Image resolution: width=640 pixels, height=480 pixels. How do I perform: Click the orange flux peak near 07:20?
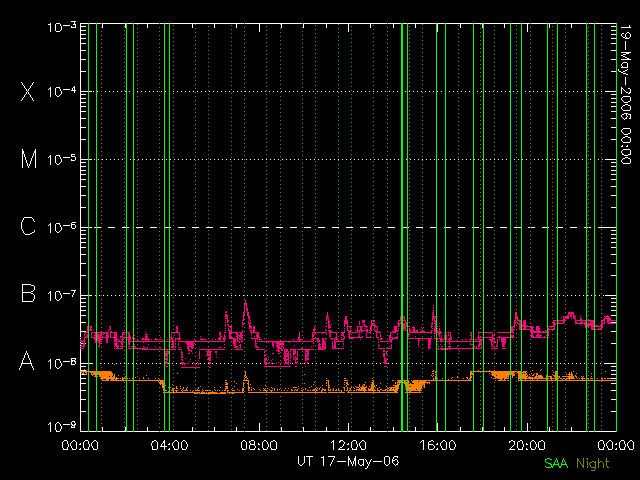pos(245,374)
